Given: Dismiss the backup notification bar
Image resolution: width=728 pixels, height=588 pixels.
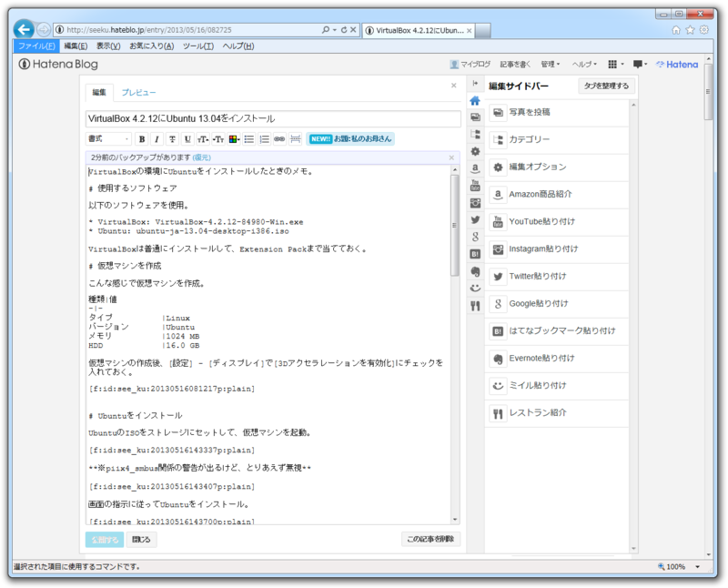Looking at the screenshot, I should (x=451, y=157).
